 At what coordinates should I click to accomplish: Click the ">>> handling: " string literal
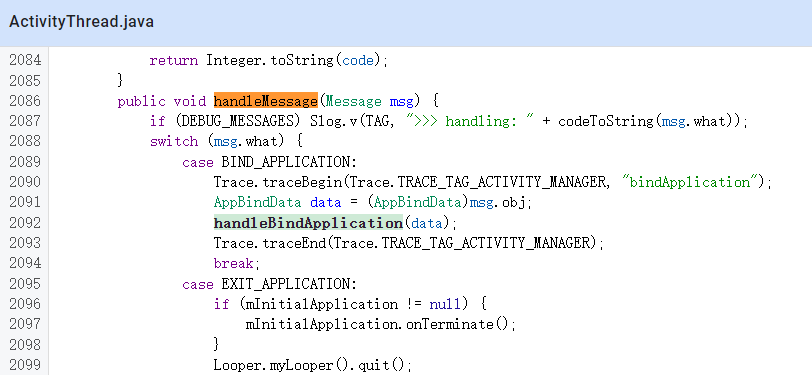pyautogui.click(x=470, y=121)
